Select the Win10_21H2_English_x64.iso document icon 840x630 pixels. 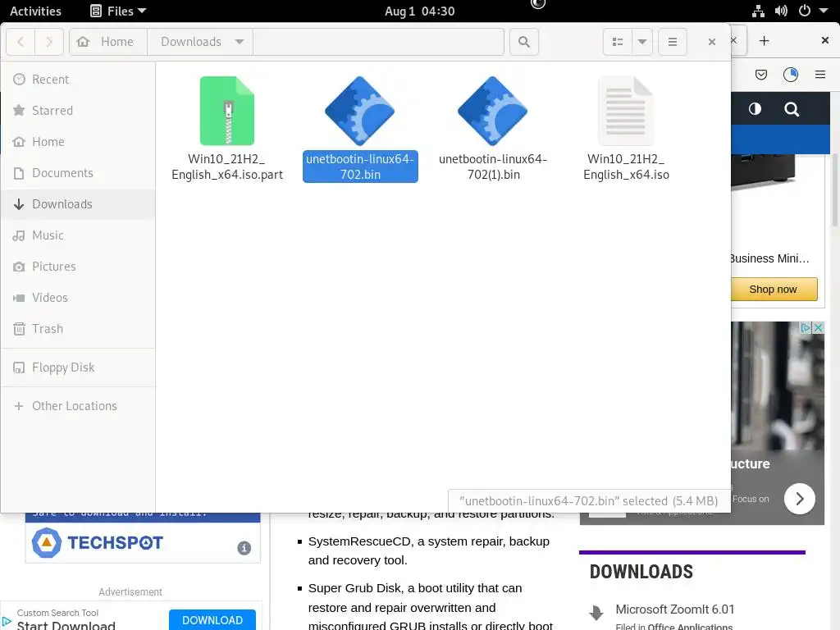pyautogui.click(x=626, y=111)
